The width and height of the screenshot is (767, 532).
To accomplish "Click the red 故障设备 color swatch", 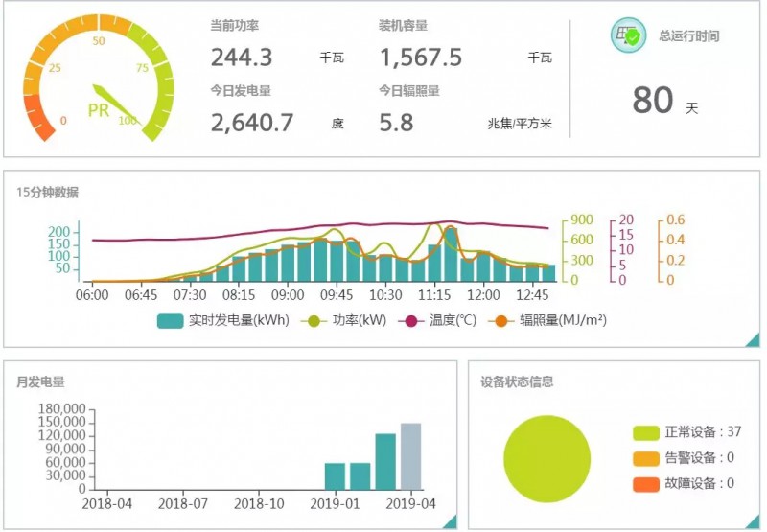I will point(646,484).
